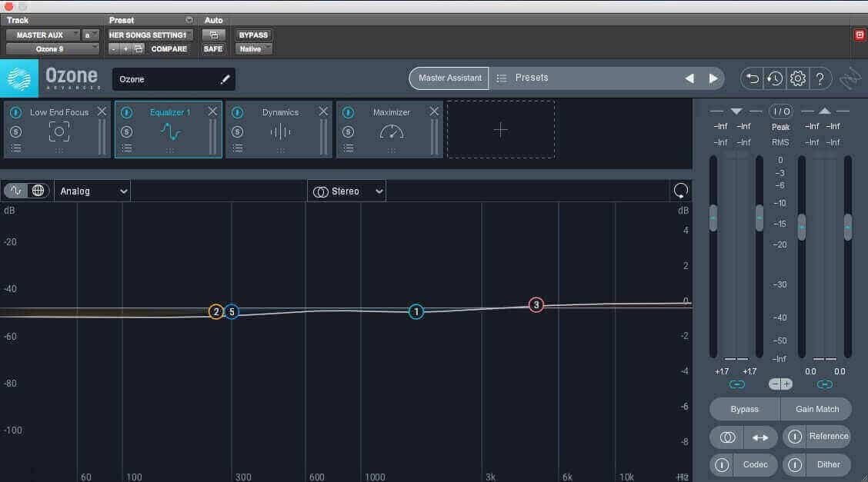The height and width of the screenshot is (482, 868).
Task: Select EQ band node 3
Action: 536,304
